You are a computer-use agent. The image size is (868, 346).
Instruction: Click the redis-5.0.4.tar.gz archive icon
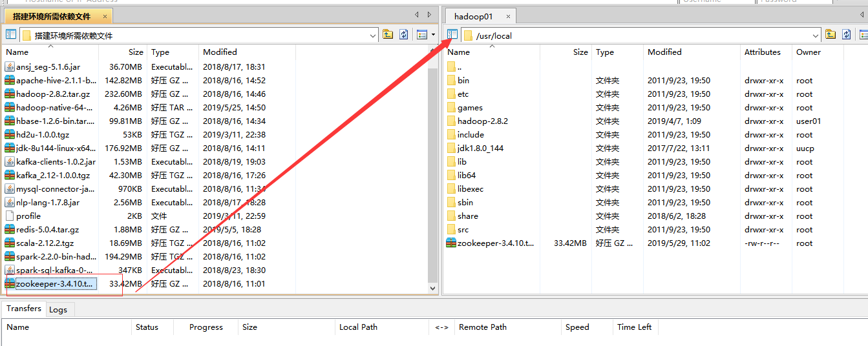(10, 229)
